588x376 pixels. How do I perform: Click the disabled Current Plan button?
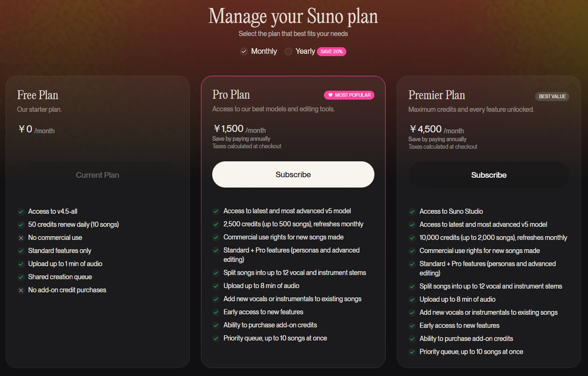point(97,175)
